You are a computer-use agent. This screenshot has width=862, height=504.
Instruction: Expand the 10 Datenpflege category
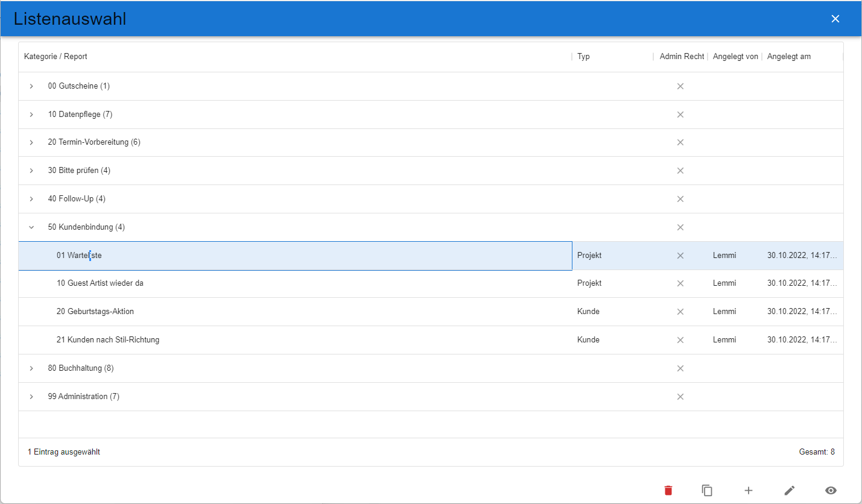click(x=31, y=115)
